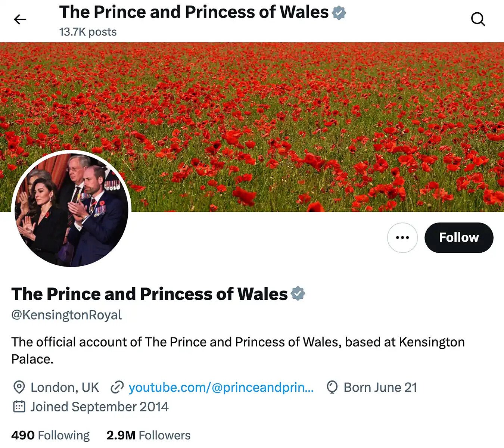Screen dimensions: 504x448
Task: Click the verified badge beside profile name
Action: coord(298,294)
